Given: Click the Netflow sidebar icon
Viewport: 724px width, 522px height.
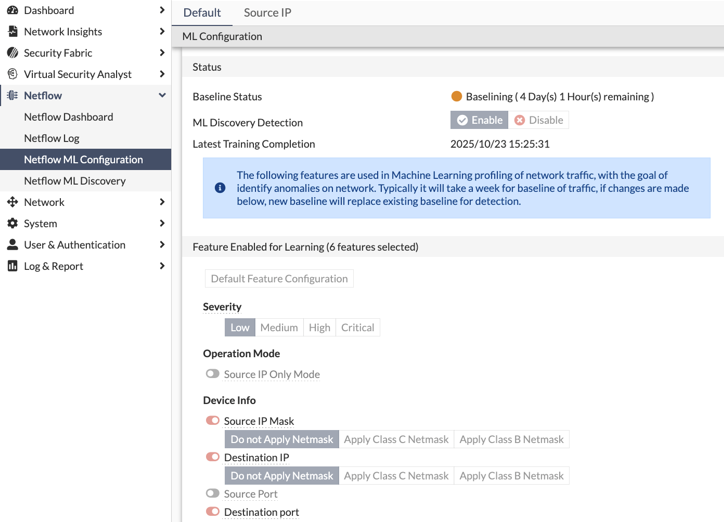Looking at the screenshot, I should pyautogui.click(x=12, y=96).
